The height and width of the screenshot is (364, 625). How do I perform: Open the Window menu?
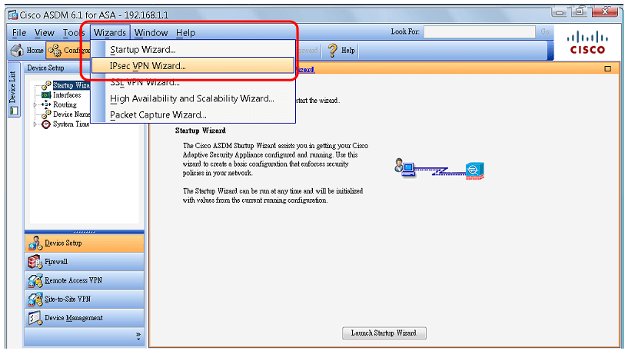[151, 33]
